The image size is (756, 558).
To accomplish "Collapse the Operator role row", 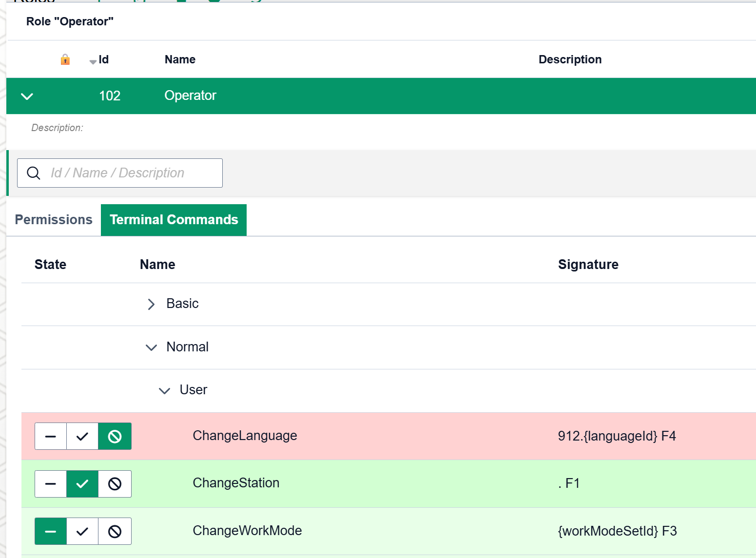I will (x=27, y=96).
